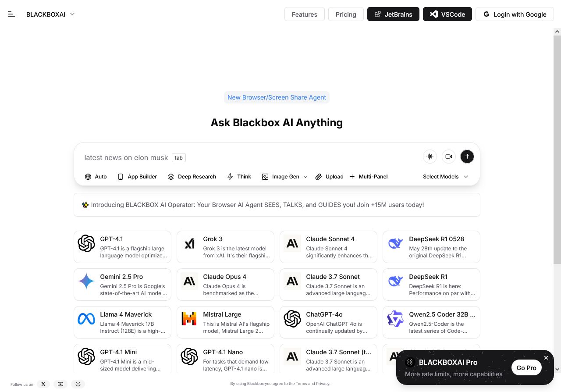Select the Gemini 2.5 Pro title
Image resolution: width=561 pixels, height=392 pixels.
click(x=121, y=277)
